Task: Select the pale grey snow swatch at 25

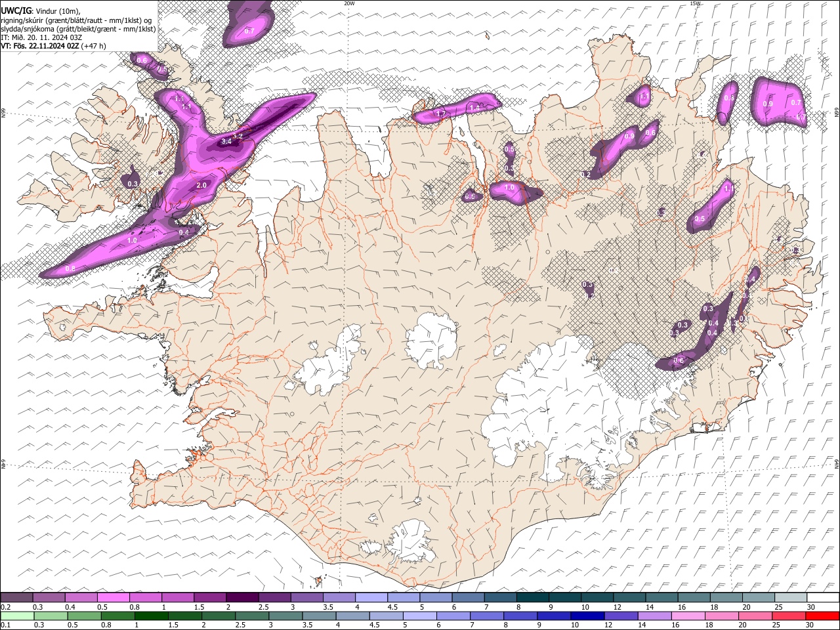Action: [x=790, y=597]
